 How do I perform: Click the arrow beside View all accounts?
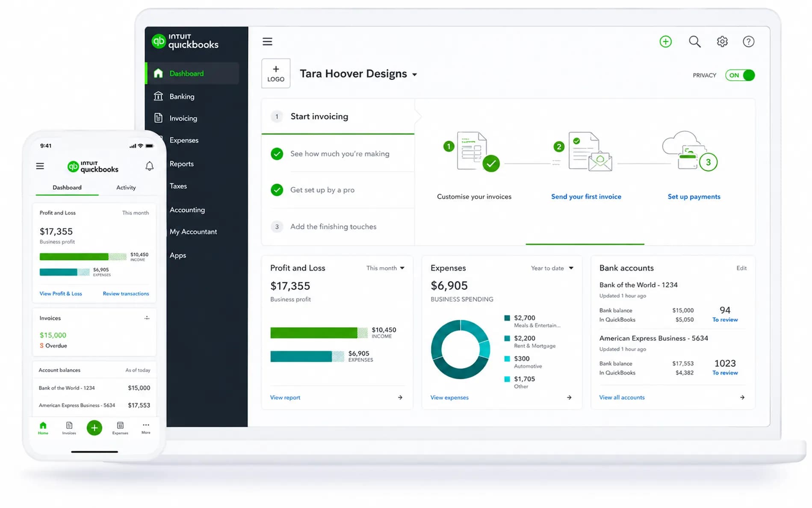742,397
